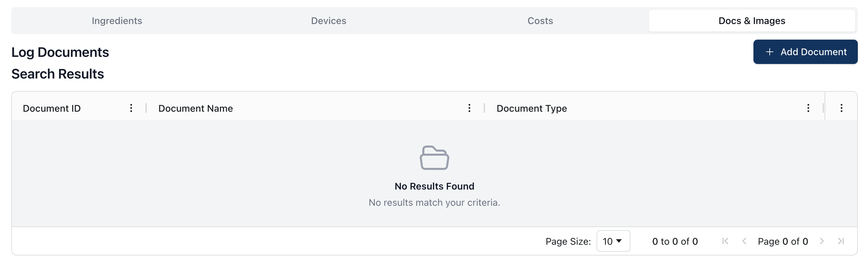Image resolution: width=868 pixels, height=264 pixels.
Task: Go to the previous page
Action: click(744, 241)
